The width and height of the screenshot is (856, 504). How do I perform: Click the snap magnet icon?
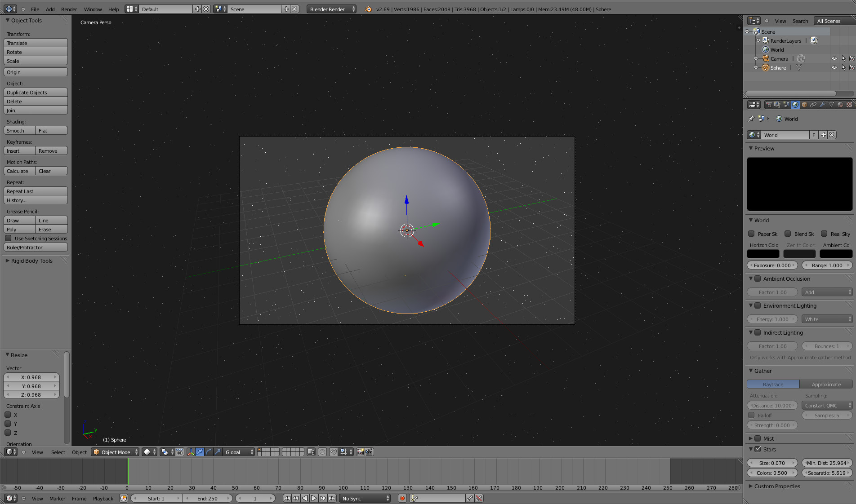pyautogui.click(x=333, y=452)
